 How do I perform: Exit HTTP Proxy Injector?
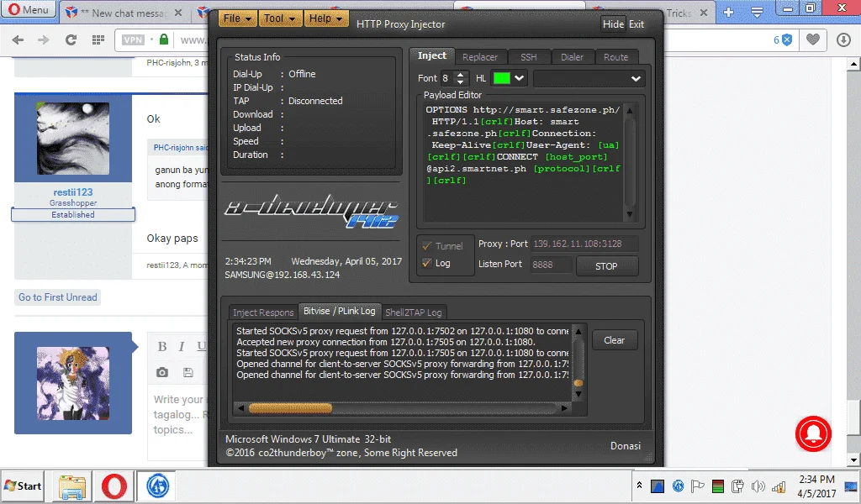click(637, 24)
